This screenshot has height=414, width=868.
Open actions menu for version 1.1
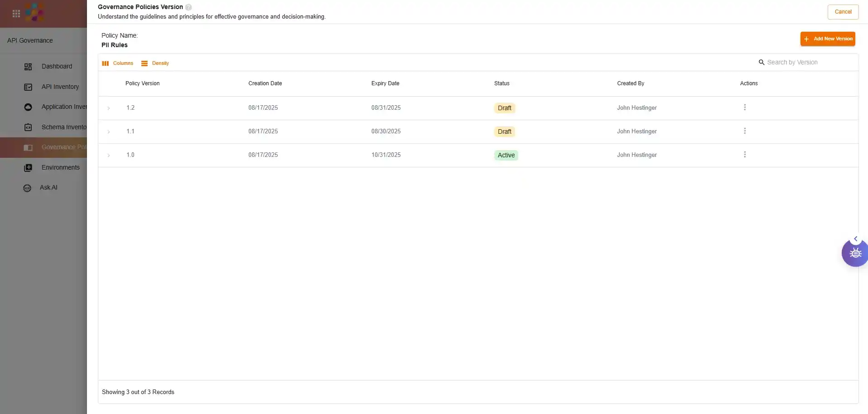coord(744,131)
